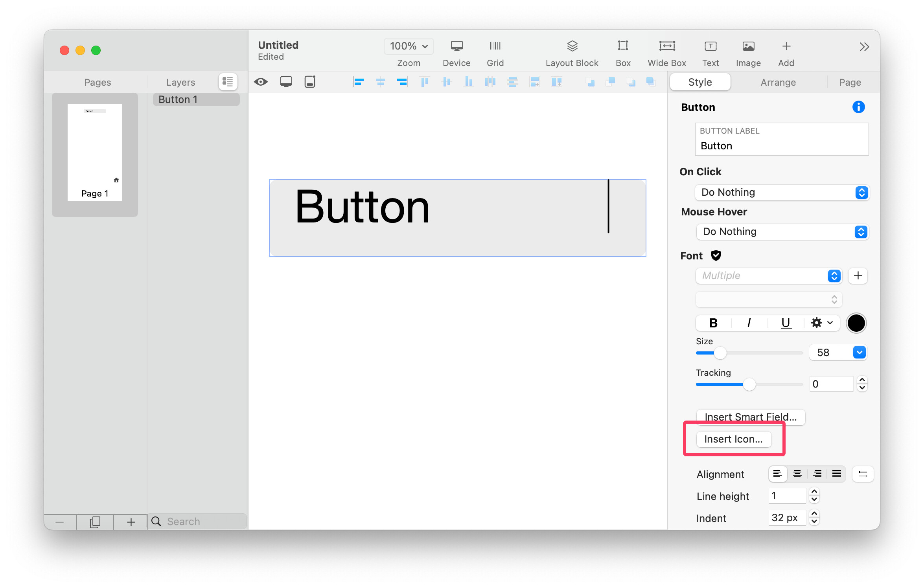Viewport: 924px width, 588px height.
Task: Click the blue info icon beside Button
Action: (858, 107)
